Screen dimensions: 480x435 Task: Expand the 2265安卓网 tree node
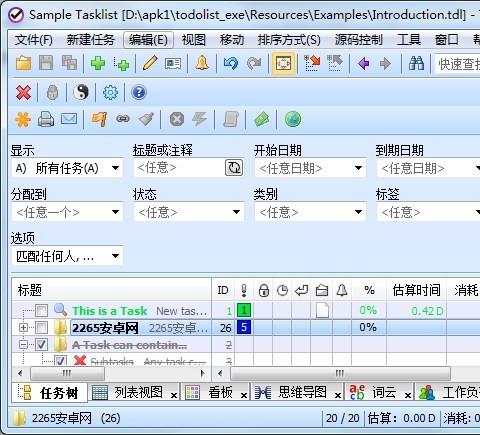click(23, 327)
